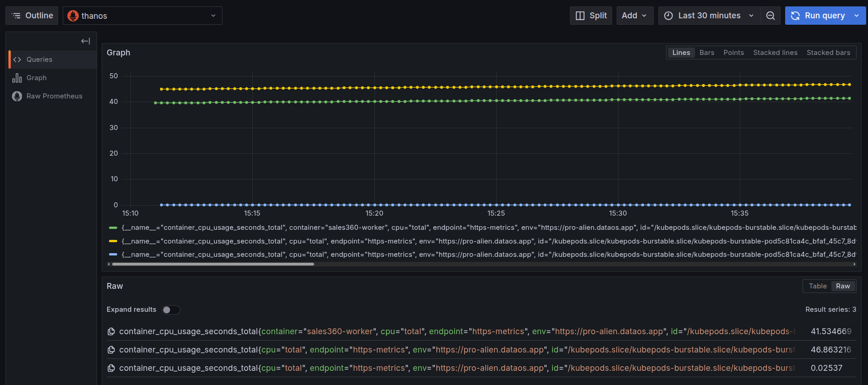The height and width of the screenshot is (385, 868).
Task: Select Stacked bars graph style
Action: 828,53
